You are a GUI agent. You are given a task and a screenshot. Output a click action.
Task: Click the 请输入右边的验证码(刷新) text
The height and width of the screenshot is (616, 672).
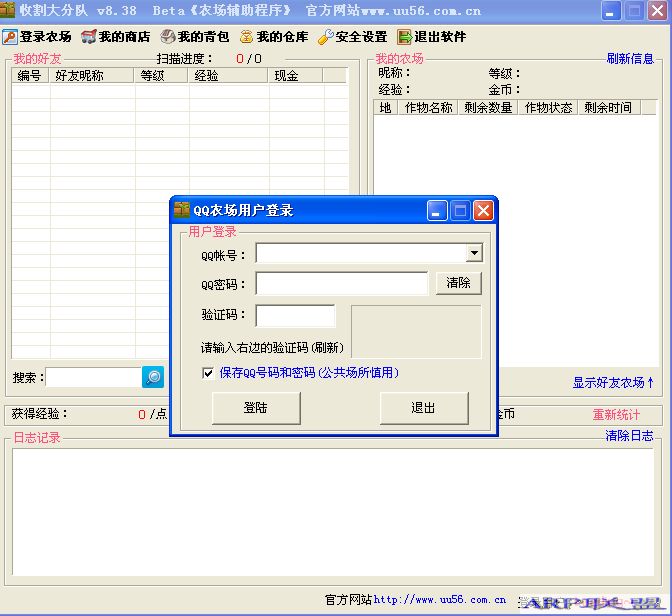pyautogui.click(x=273, y=348)
